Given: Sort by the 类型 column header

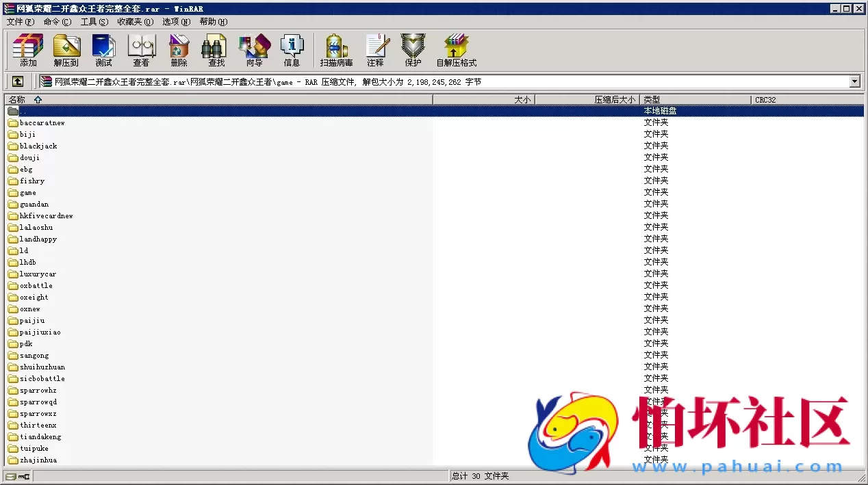Looking at the screenshot, I should [652, 100].
